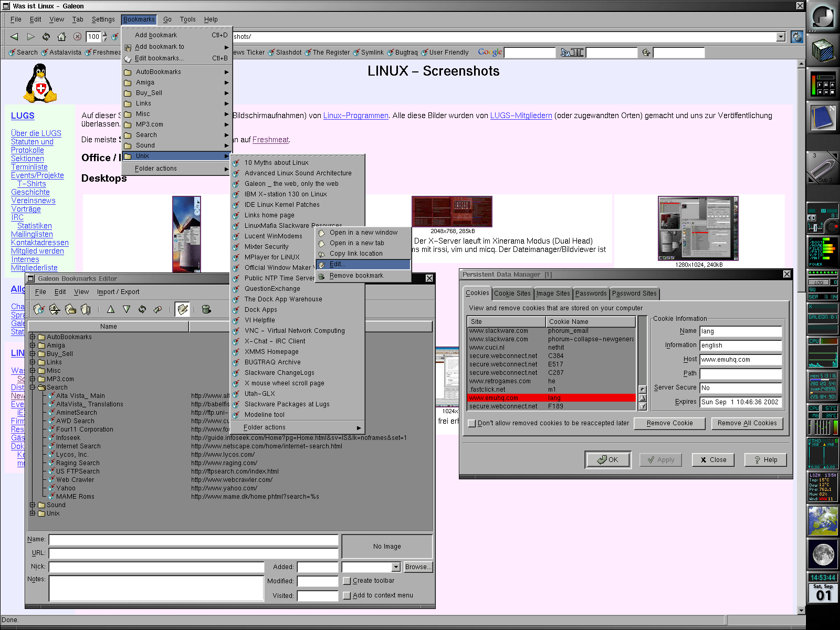
Task: Check the Add to context menu option
Action: click(x=346, y=595)
